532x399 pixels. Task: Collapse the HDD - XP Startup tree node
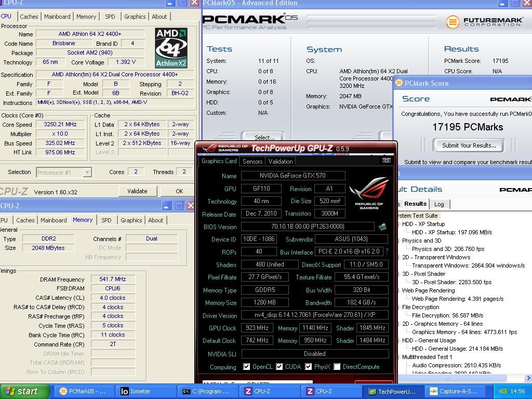point(398,224)
